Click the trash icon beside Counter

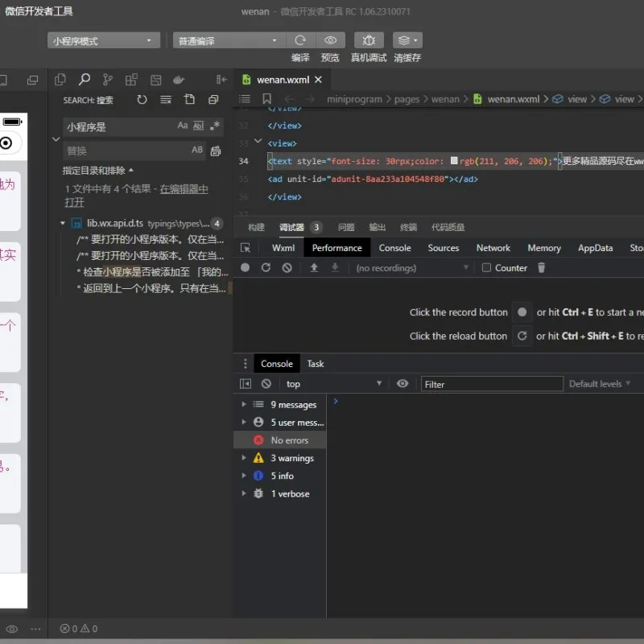point(541,268)
